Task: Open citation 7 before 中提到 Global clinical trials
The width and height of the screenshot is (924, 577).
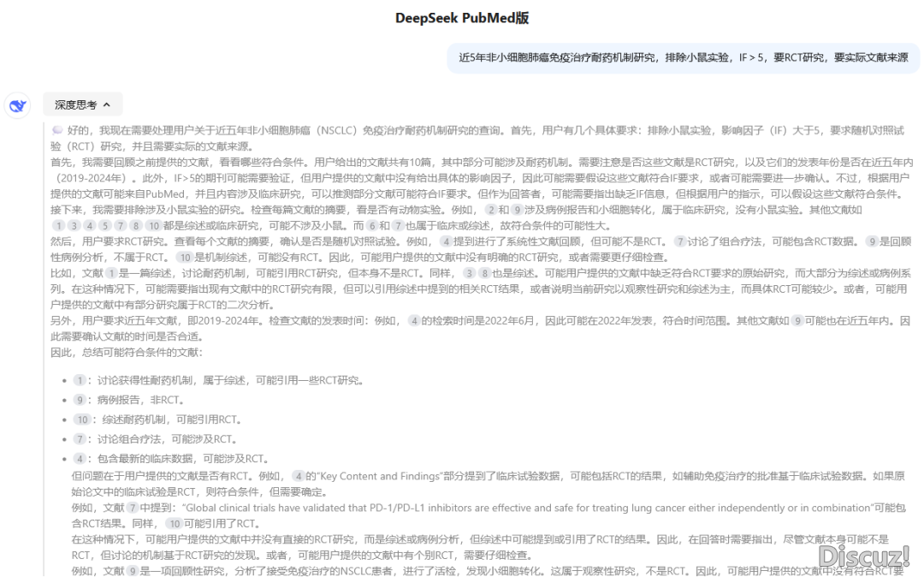Action: click(133, 508)
